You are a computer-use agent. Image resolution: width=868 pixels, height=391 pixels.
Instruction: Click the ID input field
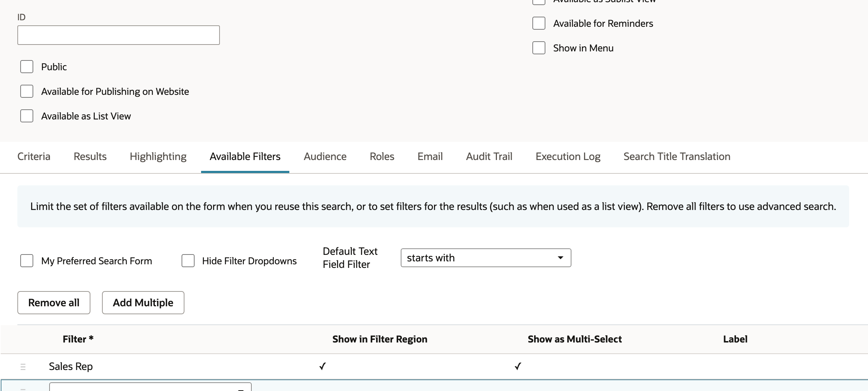point(118,35)
